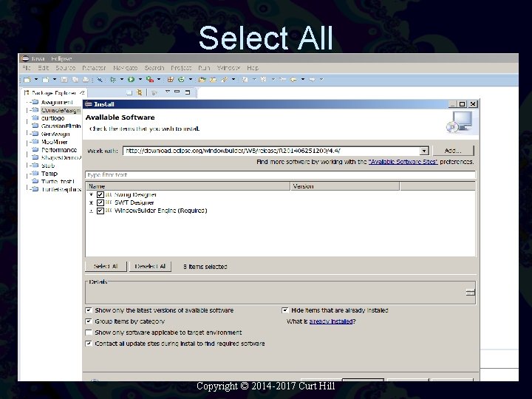This screenshot has height=399, width=532.
Task: Open the Help menu
Action: tap(253, 68)
